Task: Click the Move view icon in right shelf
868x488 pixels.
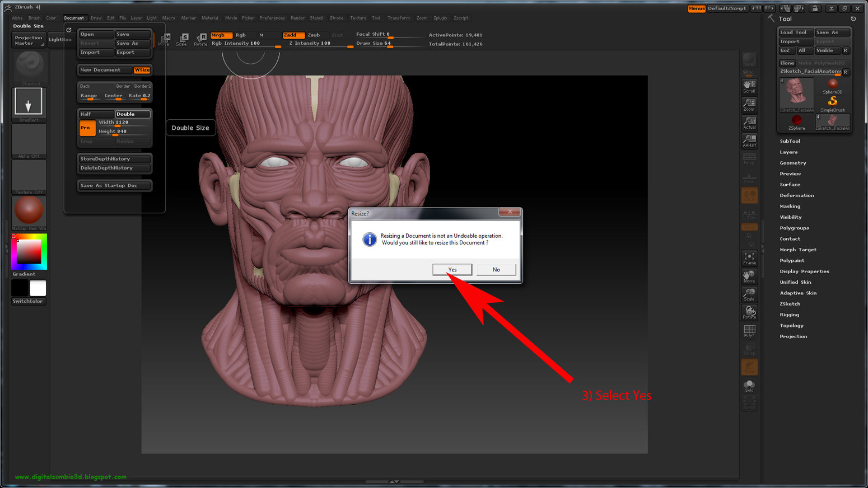Action: tap(749, 276)
